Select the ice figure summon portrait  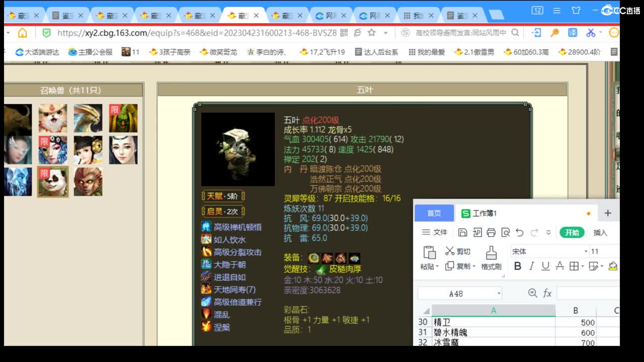coord(18,182)
